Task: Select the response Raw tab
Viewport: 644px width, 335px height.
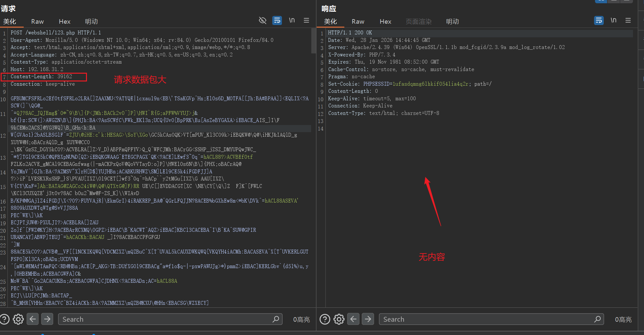Action: 358,21
